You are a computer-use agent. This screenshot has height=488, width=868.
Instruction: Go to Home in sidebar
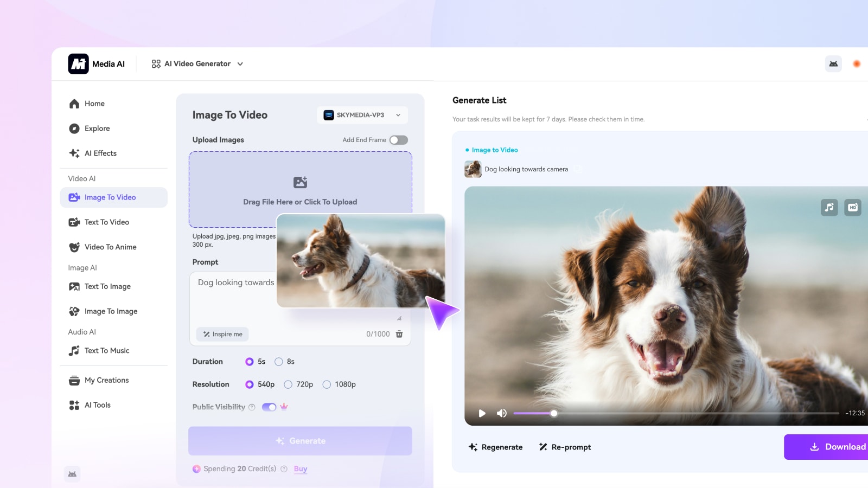113,104
